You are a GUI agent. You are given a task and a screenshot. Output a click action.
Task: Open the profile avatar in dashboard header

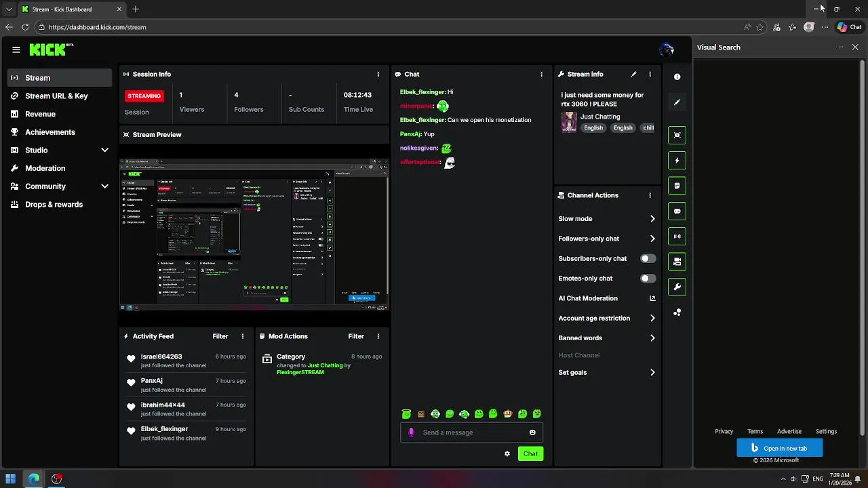pyautogui.click(x=667, y=49)
